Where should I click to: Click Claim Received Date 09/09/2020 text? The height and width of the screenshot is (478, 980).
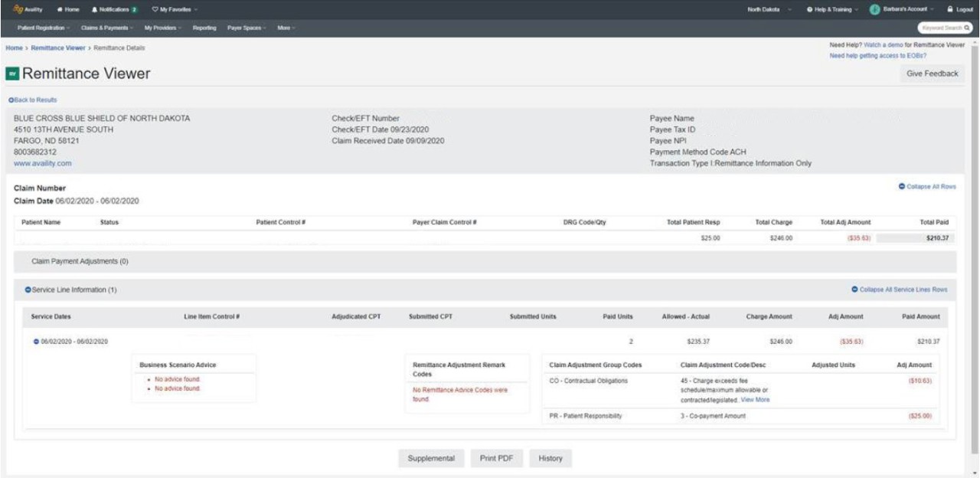pyautogui.click(x=387, y=141)
